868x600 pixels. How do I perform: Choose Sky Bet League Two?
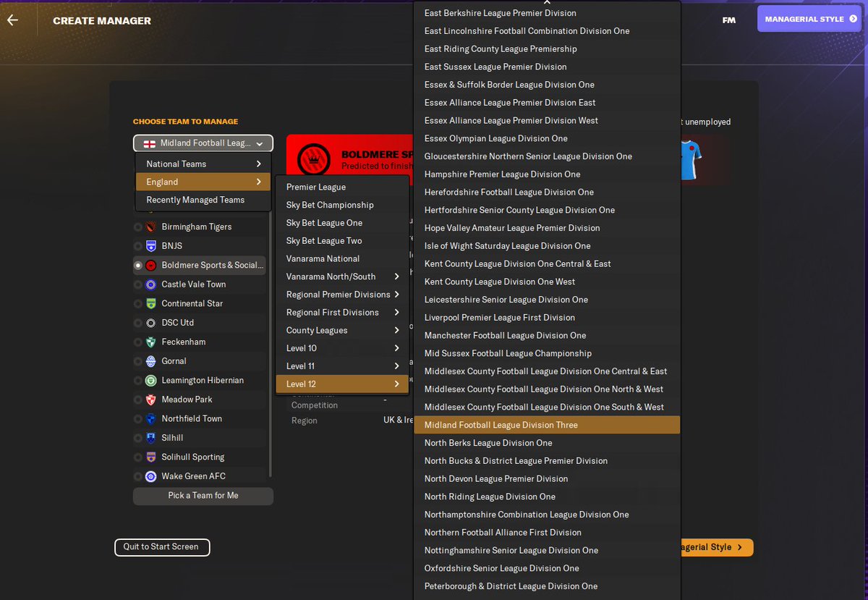pyautogui.click(x=342, y=240)
